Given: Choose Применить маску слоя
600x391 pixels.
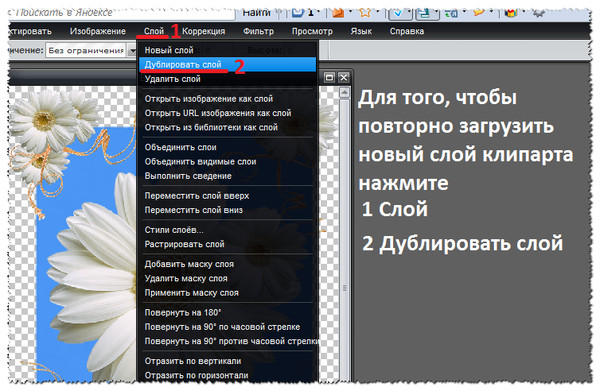Looking at the screenshot, I should (x=227, y=293).
